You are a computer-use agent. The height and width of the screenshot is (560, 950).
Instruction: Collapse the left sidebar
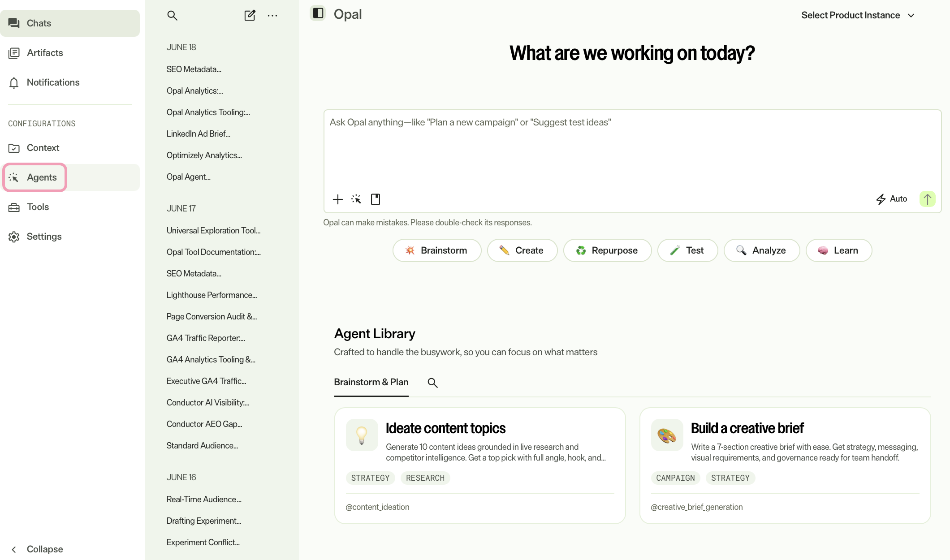point(37,549)
